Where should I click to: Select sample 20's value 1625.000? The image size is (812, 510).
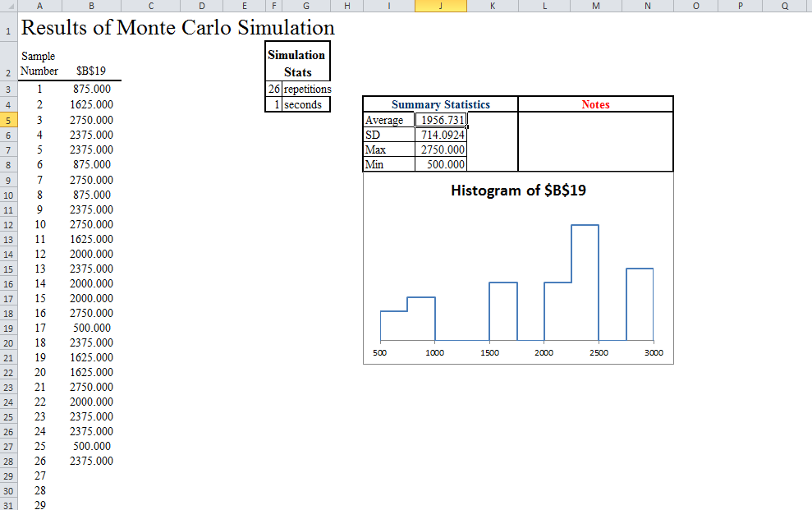click(x=92, y=372)
